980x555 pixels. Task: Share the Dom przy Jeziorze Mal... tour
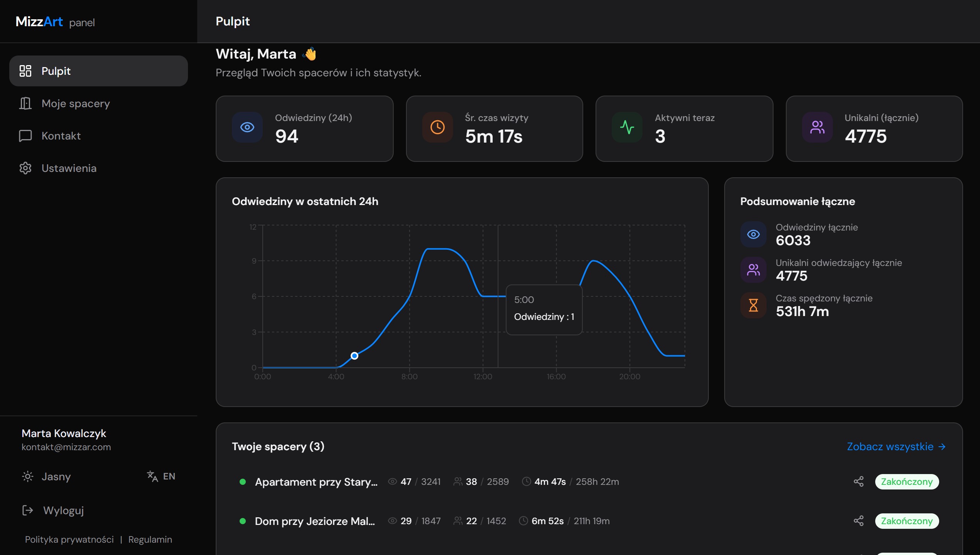859,521
